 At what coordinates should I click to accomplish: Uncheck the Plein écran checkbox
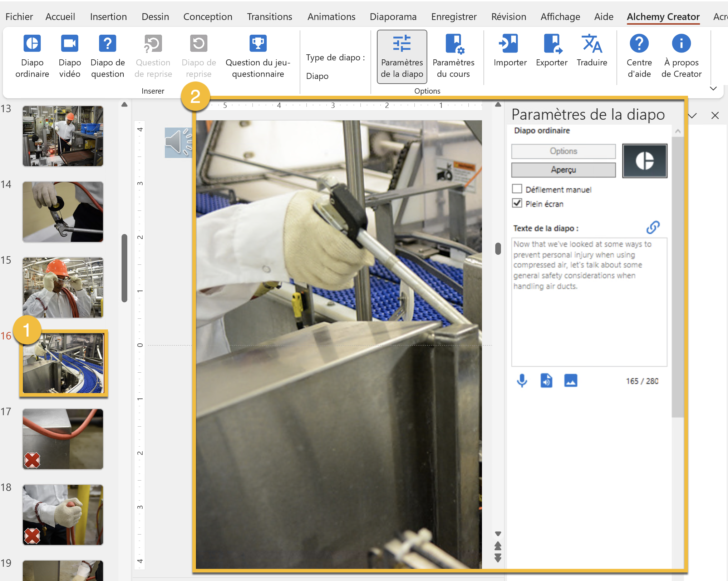pyautogui.click(x=517, y=203)
